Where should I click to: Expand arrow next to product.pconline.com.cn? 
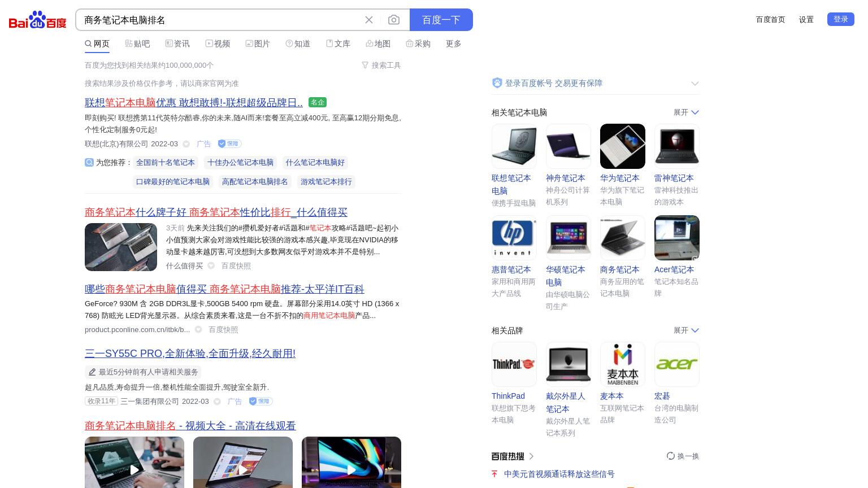point(198,330)
